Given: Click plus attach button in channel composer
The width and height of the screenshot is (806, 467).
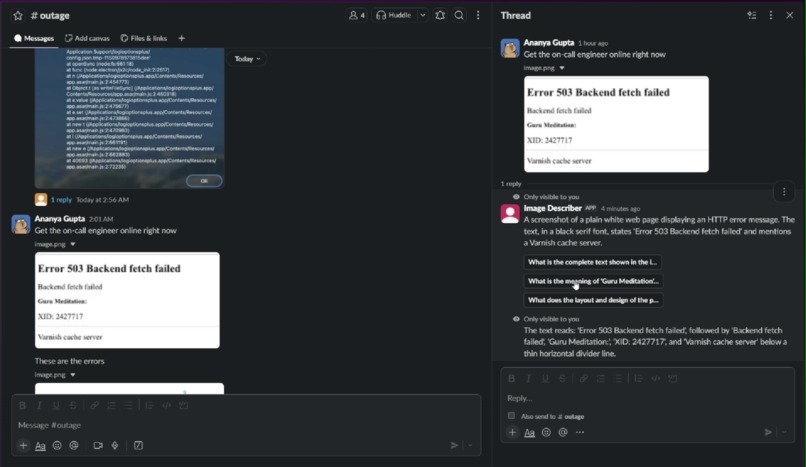Looking at the screenshot, I should pyautogui.click(x=23, y=445).
